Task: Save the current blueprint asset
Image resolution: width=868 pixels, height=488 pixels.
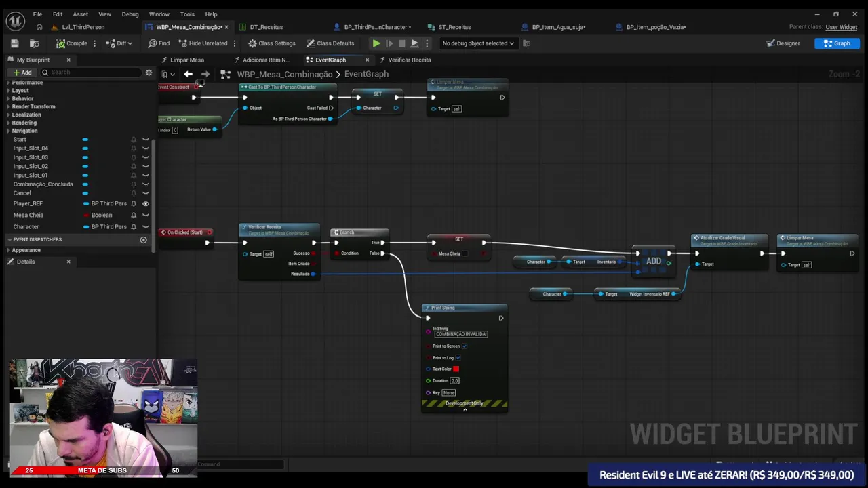Action: coord(14,43)
